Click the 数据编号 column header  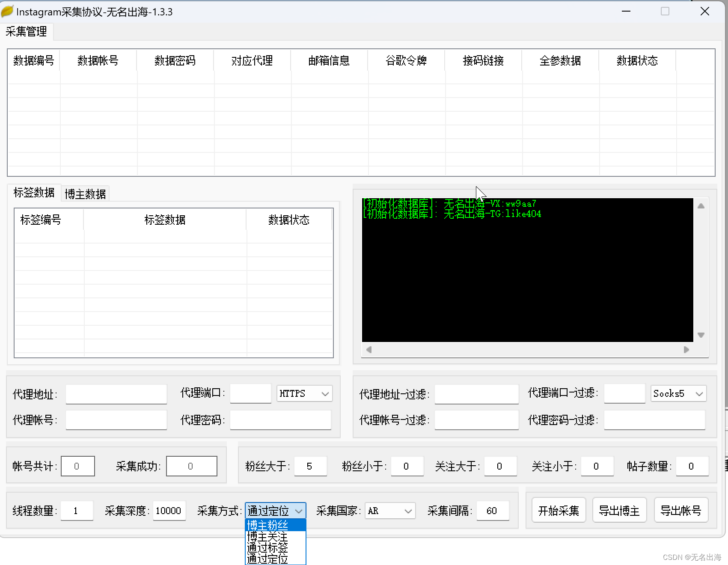34,61
